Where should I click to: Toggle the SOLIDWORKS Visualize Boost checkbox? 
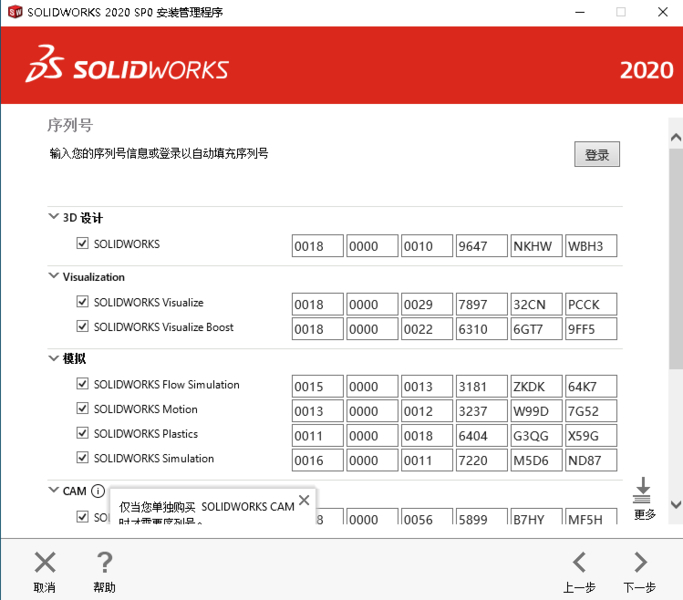click(82, 326)
